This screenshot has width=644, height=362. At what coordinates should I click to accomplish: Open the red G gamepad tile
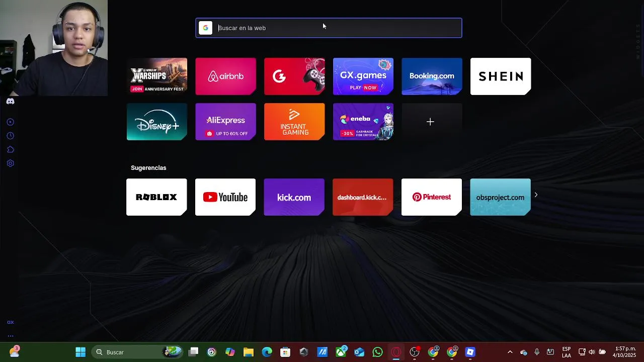[x=294, y=76]
